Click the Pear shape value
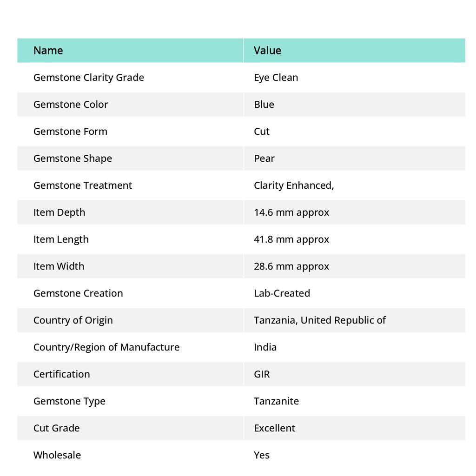Viewport: 476px width, 476px height. coord(264,158)
